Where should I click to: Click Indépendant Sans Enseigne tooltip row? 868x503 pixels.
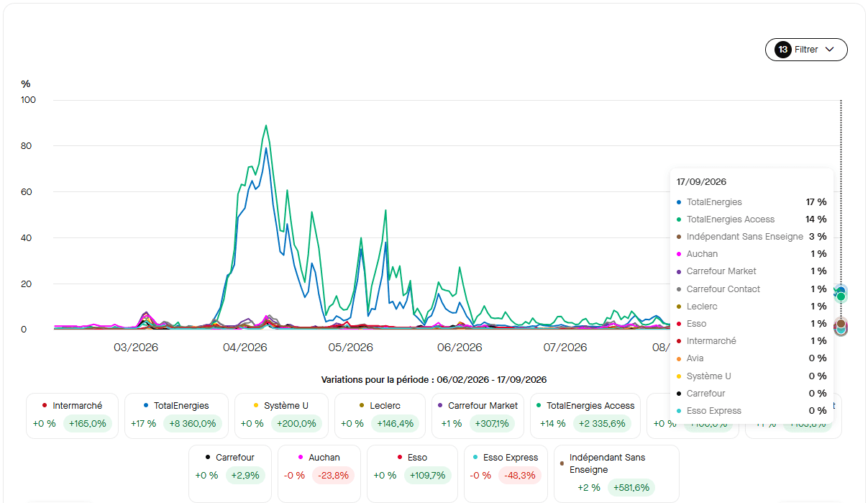(751, 237)
